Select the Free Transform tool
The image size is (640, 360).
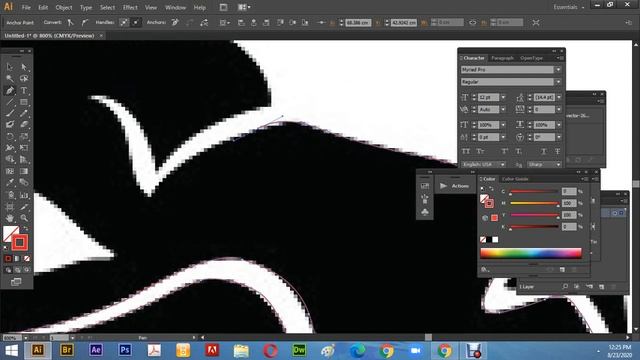[24, 148]
